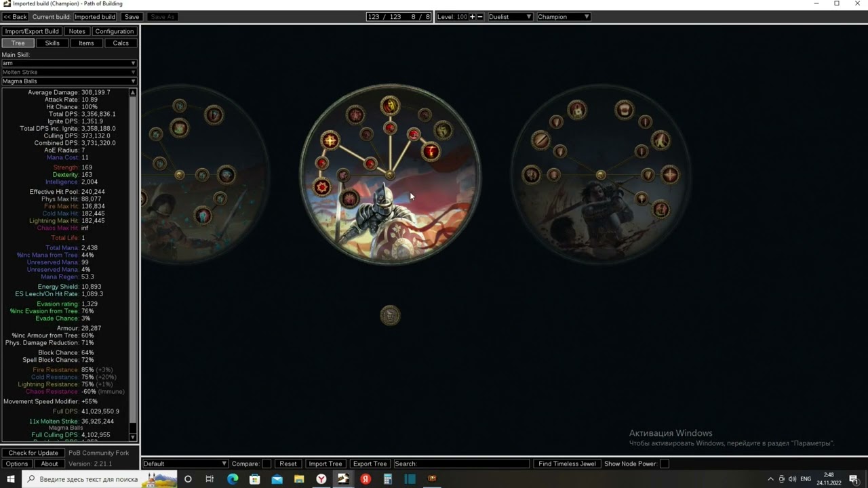Open Windows Start menu
The image size is (868, 488).
tap(11, 479)
